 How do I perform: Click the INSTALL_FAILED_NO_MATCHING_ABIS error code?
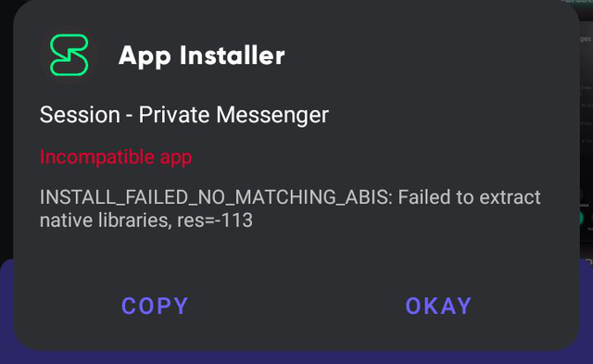pyautogui.click(x=214, y=197)
